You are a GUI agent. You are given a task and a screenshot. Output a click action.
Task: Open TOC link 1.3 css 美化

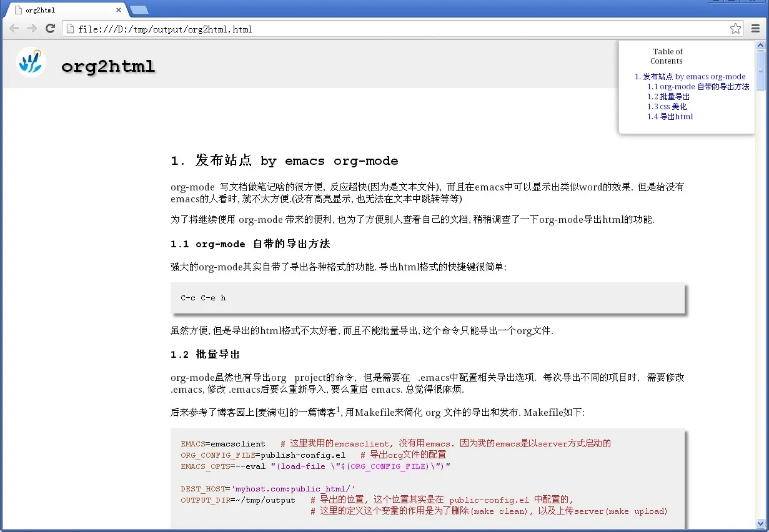pos(667,107)
